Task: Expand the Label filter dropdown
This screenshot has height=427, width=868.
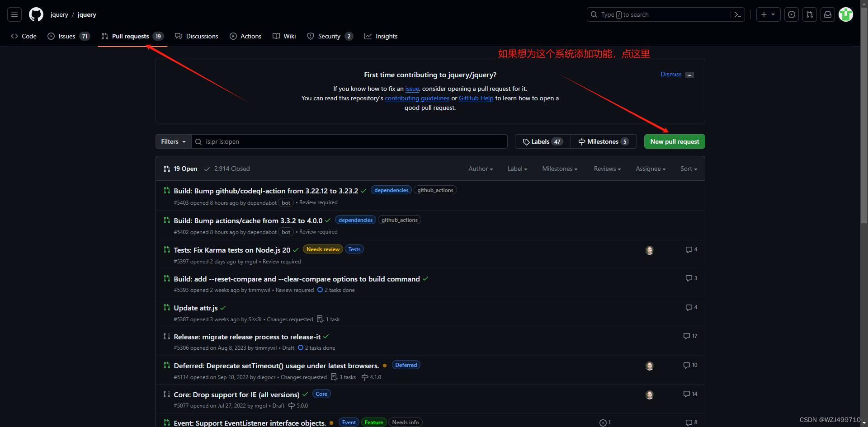Action: tap(518, 169)
